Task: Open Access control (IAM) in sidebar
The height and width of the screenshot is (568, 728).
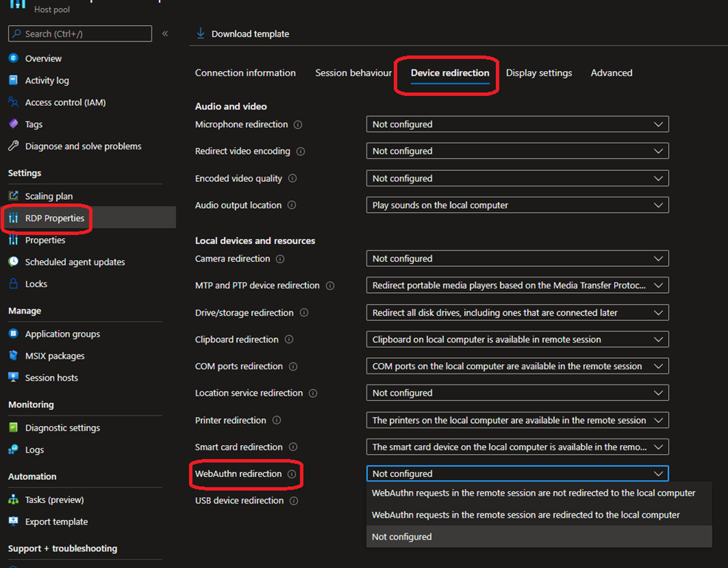Action: pyautogui.click(x=65, y=102)
